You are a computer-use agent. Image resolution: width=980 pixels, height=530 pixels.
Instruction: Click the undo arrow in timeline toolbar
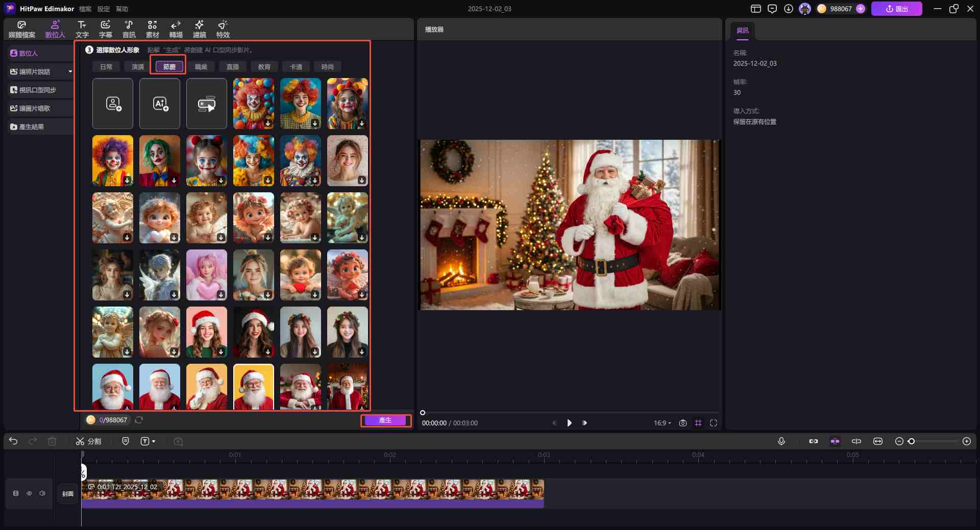click(13, 441)
